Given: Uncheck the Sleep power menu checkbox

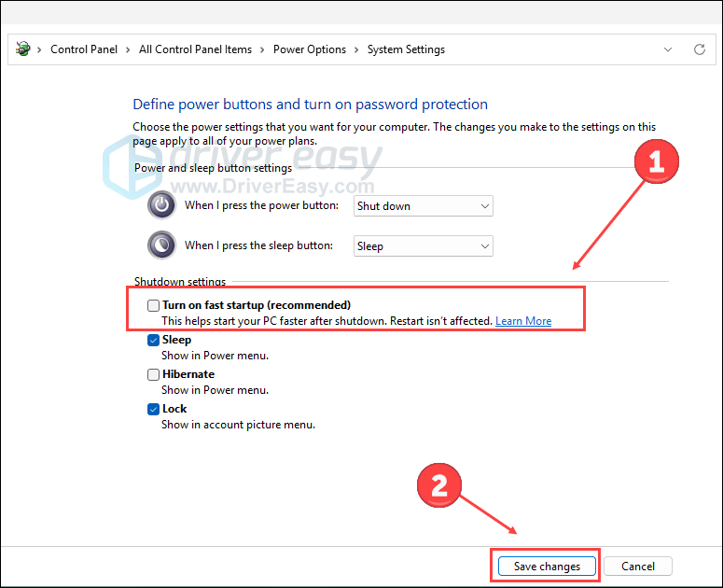Looking at the screenshot, I should pos(153,341).
